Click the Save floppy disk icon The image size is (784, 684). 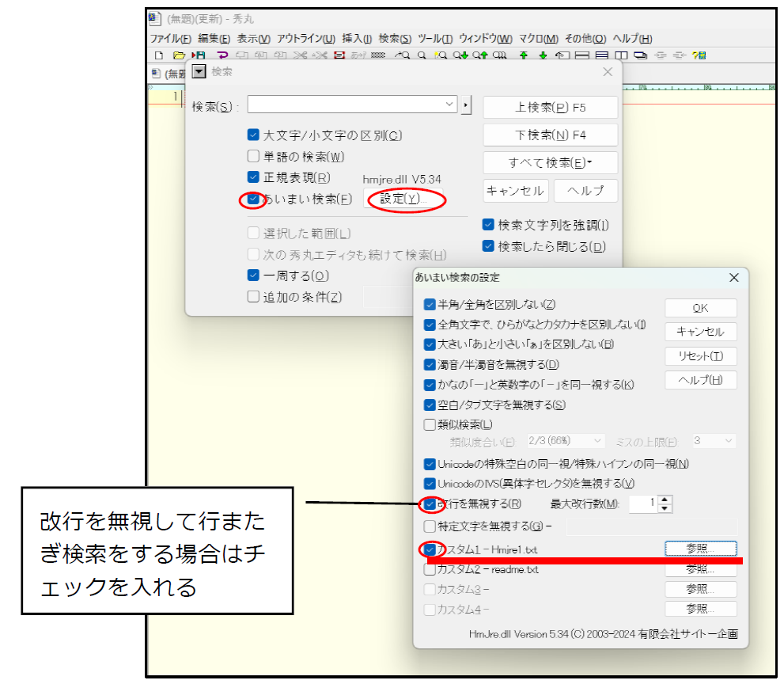point(199,55)
